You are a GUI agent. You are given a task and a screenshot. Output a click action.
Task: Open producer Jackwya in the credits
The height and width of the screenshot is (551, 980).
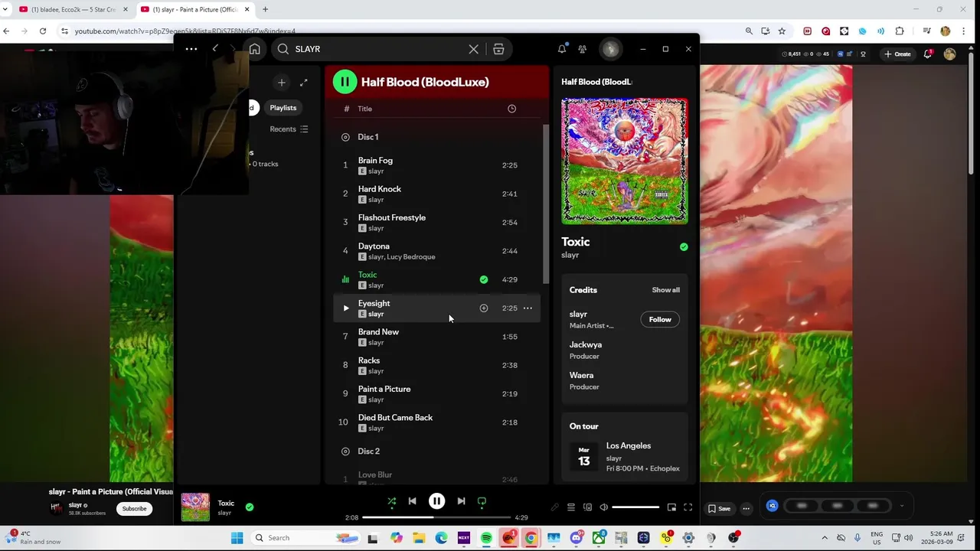pyautogui.click(x=586, y=345)
